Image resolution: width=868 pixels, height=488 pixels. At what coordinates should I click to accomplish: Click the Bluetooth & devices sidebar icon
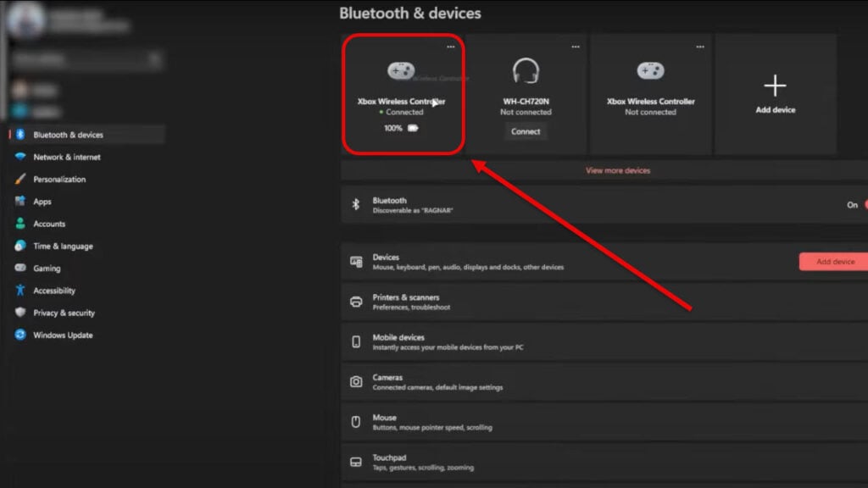[20, 135]
